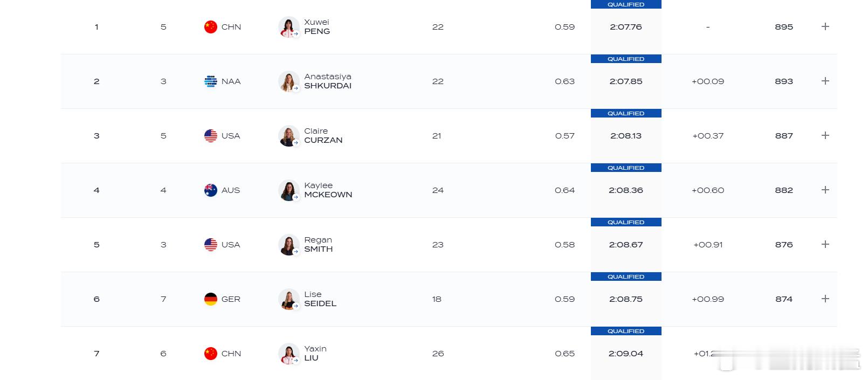
Task: Expand Anastasiya Shkurdai's row details
Action: click(x=825, y=81)
